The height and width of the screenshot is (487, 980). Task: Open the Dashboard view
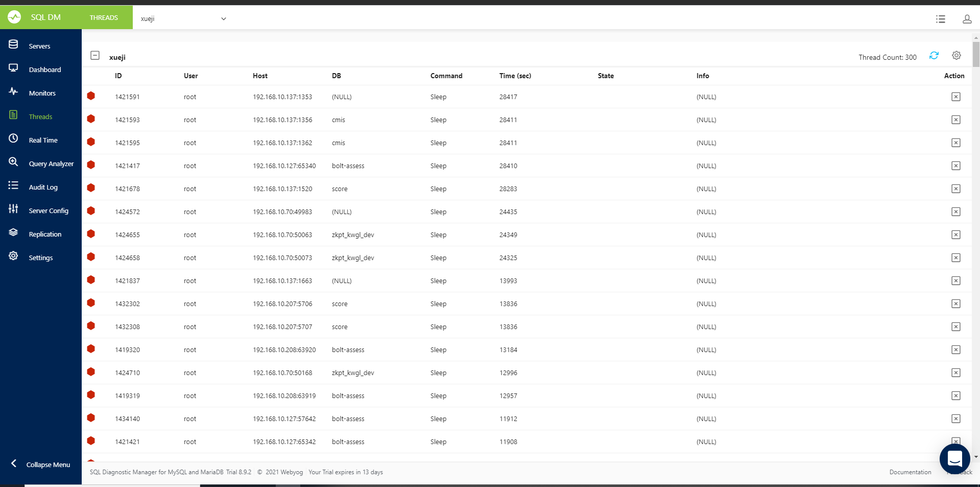pos(44,69)
